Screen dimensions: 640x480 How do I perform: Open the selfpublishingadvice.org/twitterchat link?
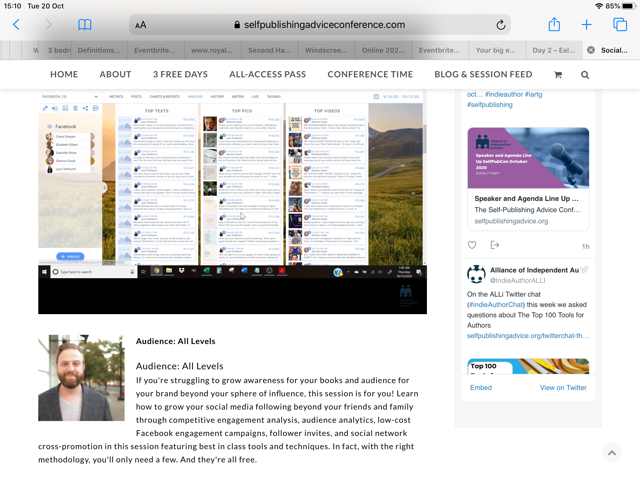point(528,336)
